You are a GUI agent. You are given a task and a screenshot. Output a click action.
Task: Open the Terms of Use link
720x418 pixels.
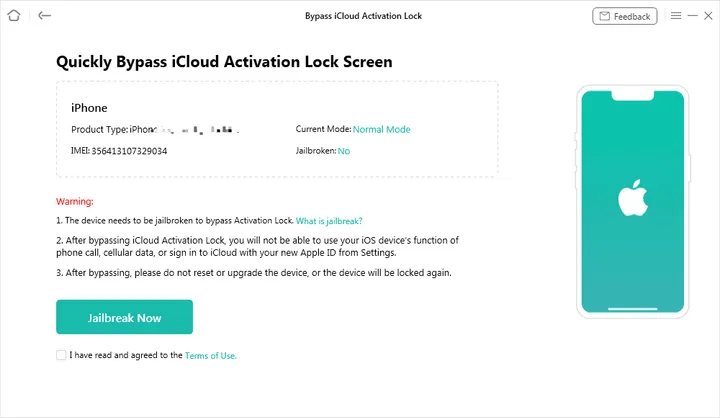pos(210,355)
